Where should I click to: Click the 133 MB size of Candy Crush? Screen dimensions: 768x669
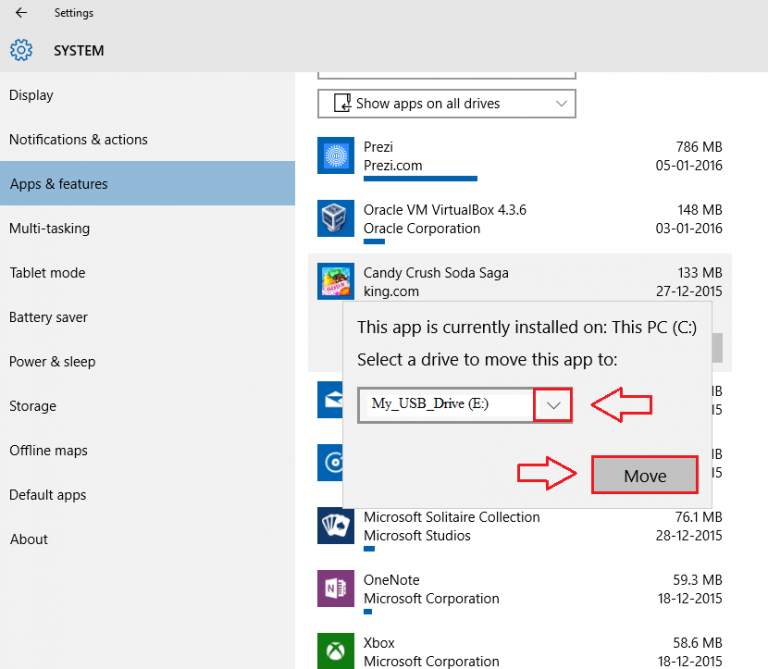click(x=700, y=273)
